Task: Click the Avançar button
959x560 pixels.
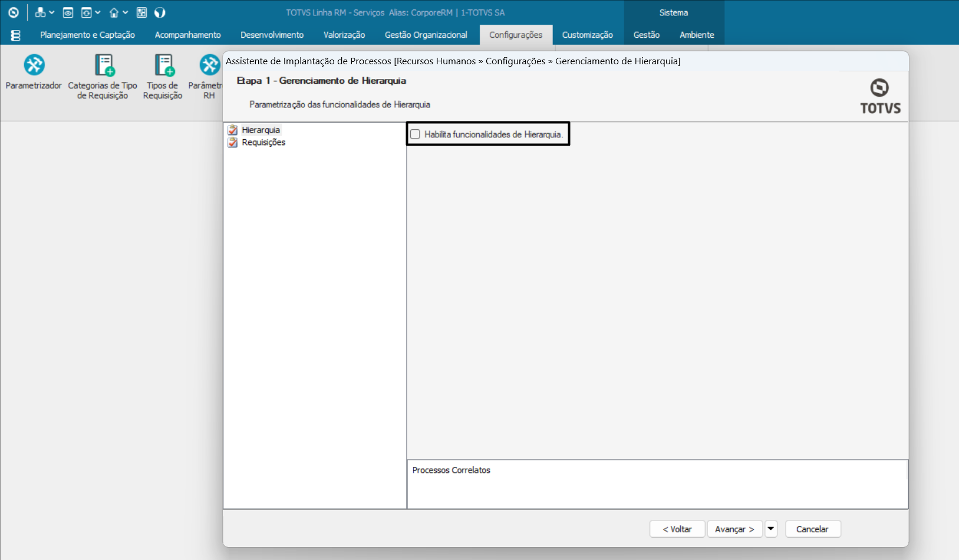Action: click(x=734, y=529)
